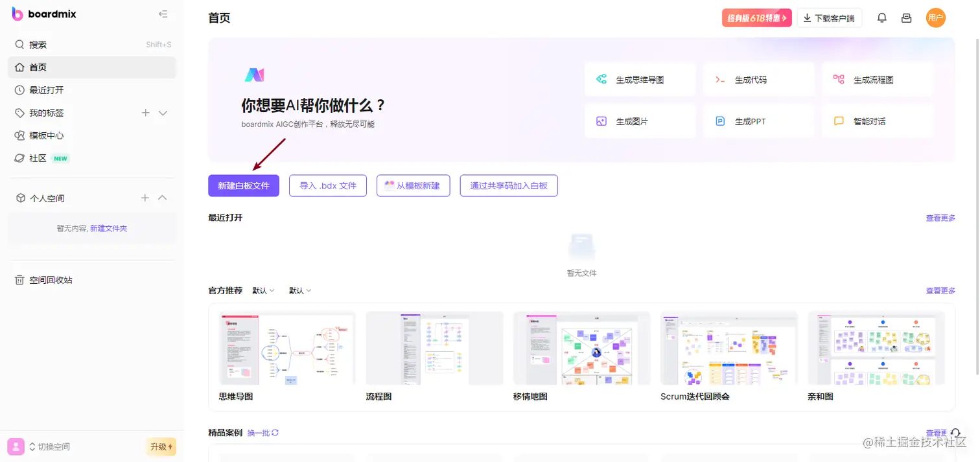The image size is (980, 462).
Task: Click the 升级 upgrade button
Action: pyautogui.click(x=161, y=446)
